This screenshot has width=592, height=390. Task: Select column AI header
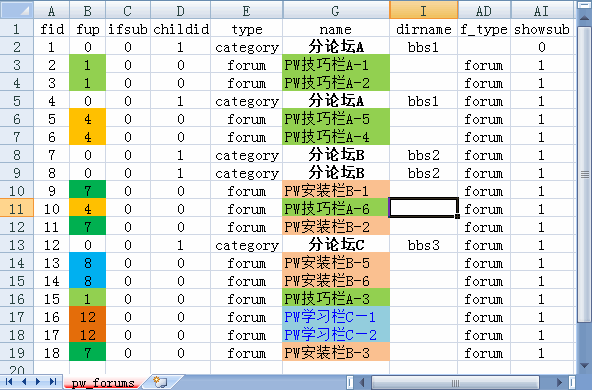coord(541,10)
